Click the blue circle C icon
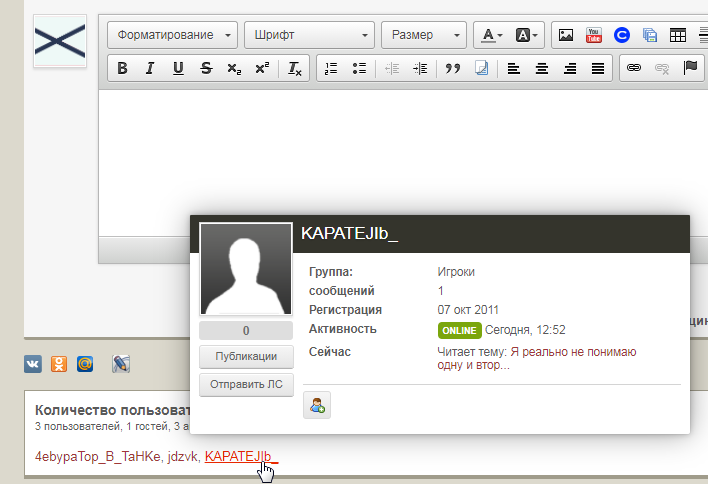The image size is (708, 484). pyautogui.click(x=622, y=35)
